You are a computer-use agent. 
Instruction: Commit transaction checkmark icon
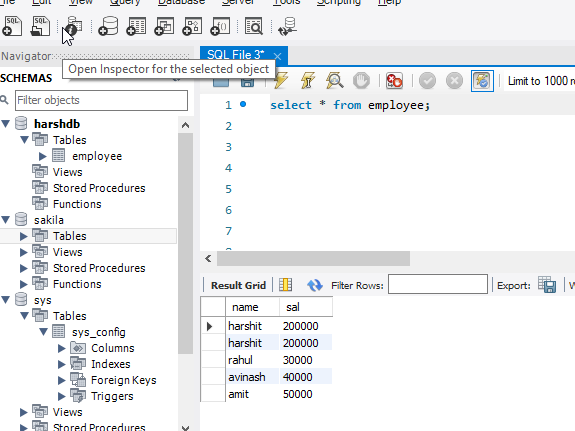427,80
